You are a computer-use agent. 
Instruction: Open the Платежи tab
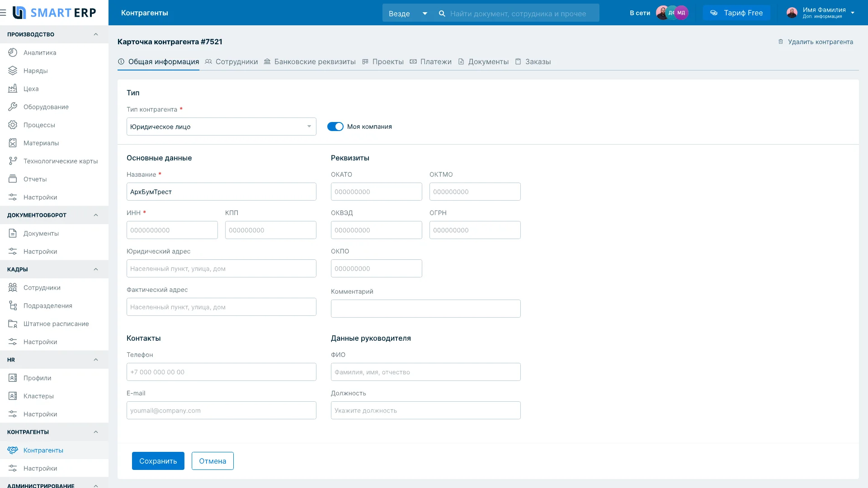pos(431,61)
